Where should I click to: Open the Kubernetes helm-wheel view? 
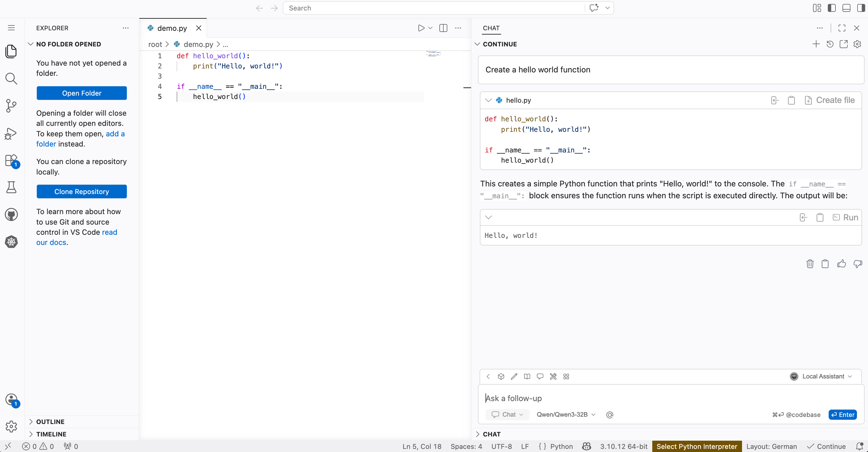pos(11,242)
